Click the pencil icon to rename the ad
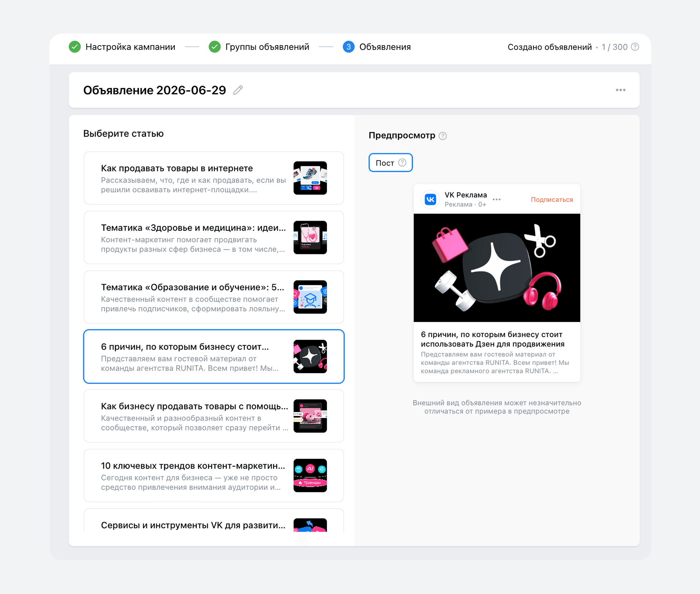Screen dimensions: 700x594 [x=238, y=90]
